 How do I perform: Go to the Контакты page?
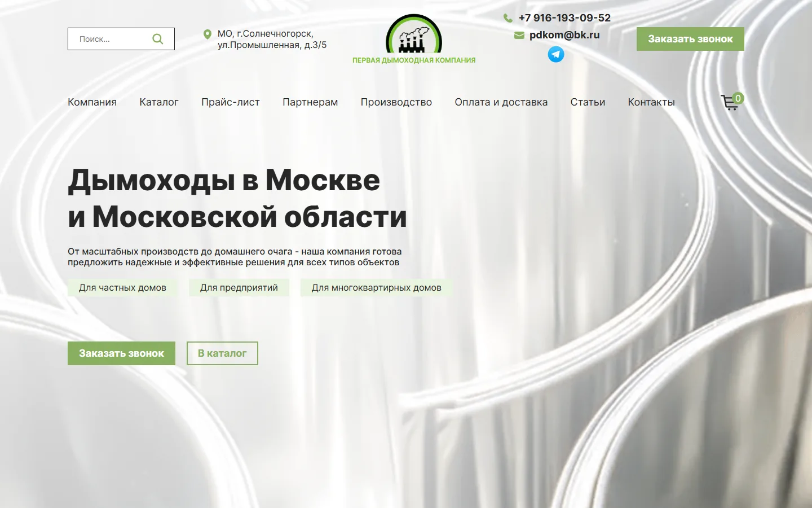click(651, 102)
